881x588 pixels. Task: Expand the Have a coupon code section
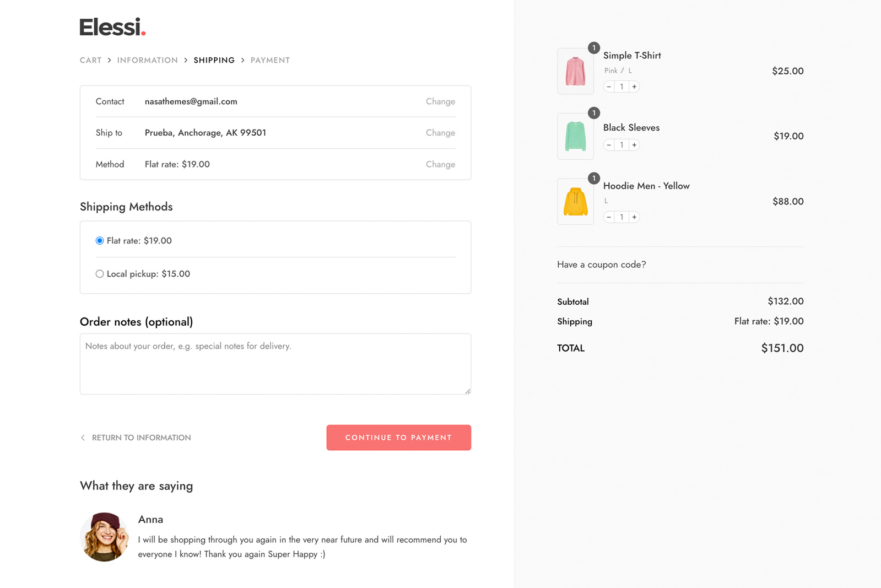click(x=602, y=265)
